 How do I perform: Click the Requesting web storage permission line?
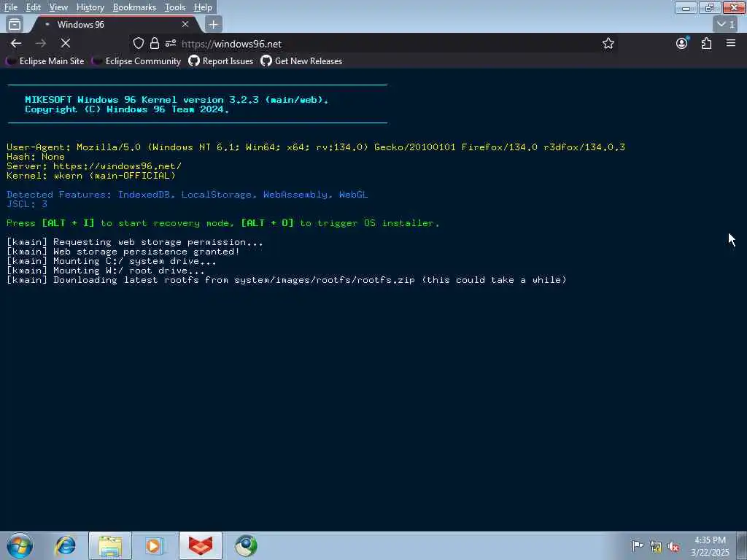point(135,242)
